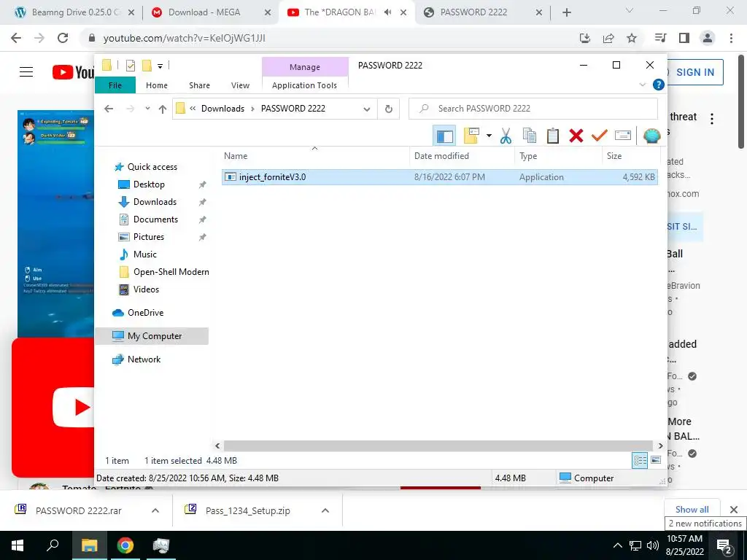Bookmark this page star icon
Image resolution: width=747 pixels, height=560 pixels.
pyautogui.click(x=632, y=38)
